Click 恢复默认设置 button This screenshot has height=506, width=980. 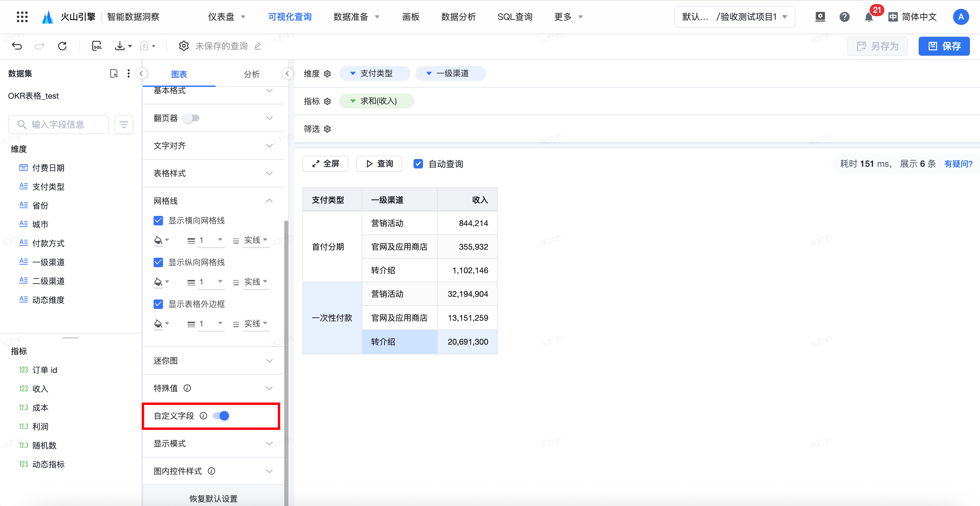tap(214, 498)
